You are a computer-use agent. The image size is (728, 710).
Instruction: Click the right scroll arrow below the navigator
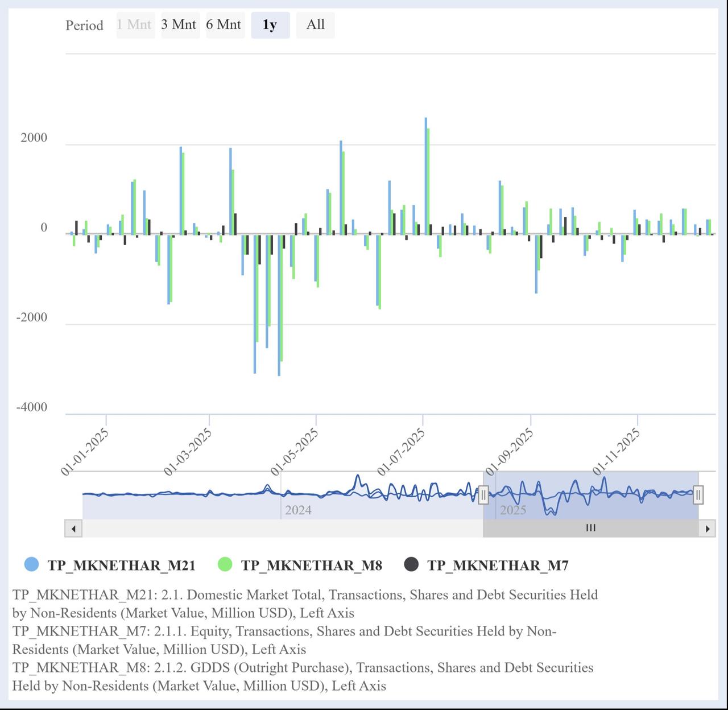pos(708,528)
